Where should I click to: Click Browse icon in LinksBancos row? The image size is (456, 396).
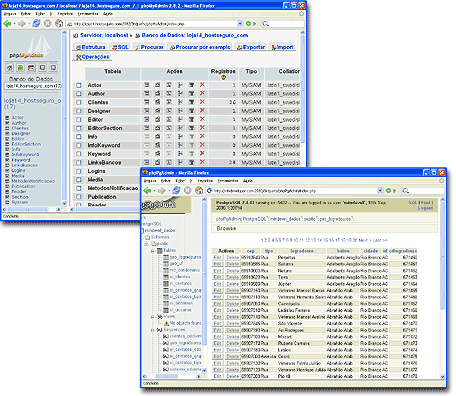coord(146,162)
